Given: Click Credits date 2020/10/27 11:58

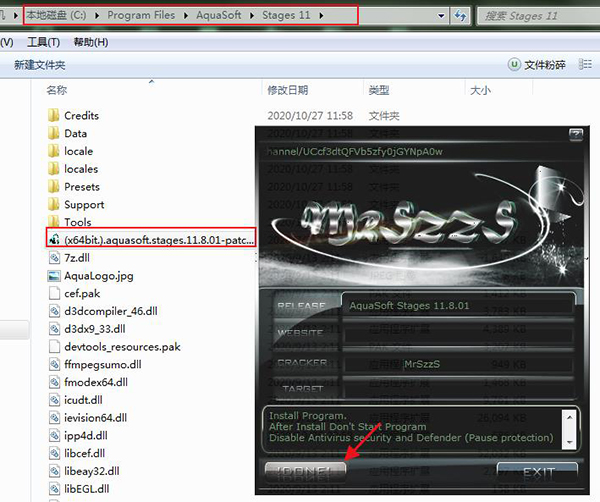Looking at the screenshot, I should 310,116.
